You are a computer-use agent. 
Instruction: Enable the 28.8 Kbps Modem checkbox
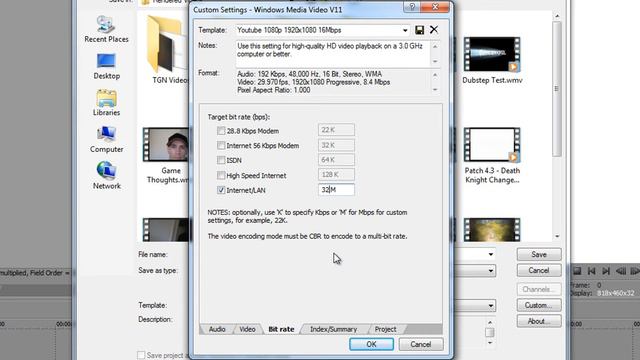(x=221, y=131)
